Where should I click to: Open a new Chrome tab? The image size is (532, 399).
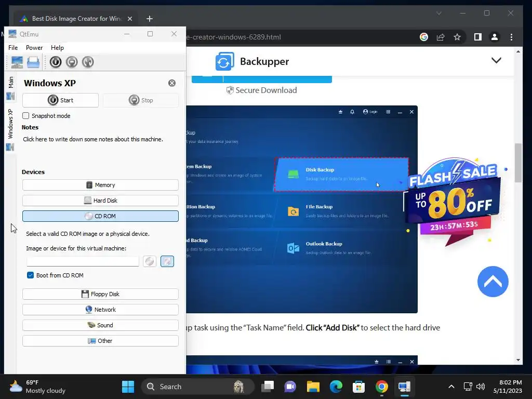(150, 19)
